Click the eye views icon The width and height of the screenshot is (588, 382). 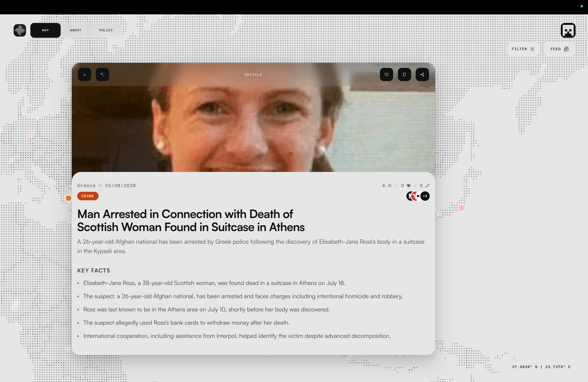coord(390,186)
